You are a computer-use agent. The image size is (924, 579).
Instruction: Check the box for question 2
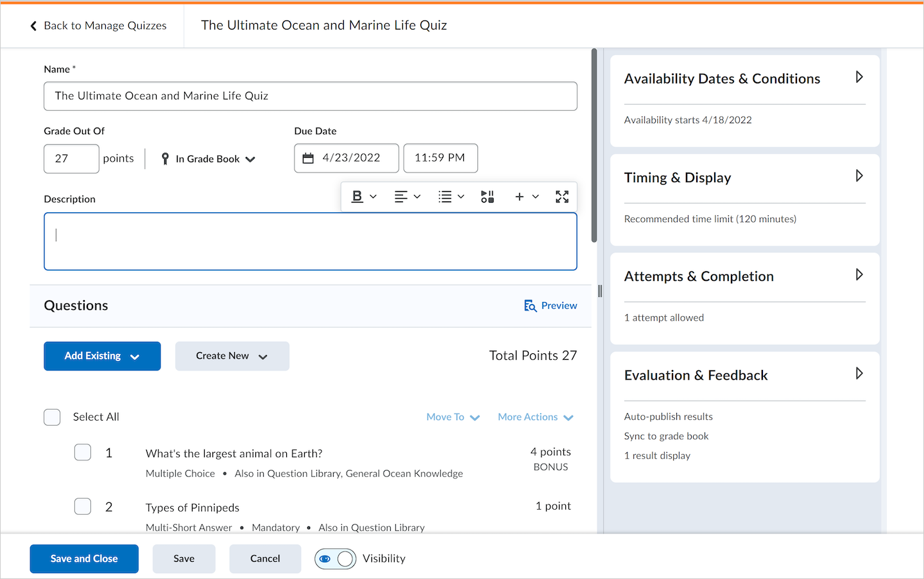pyautogui.click(x=83, y=507)
